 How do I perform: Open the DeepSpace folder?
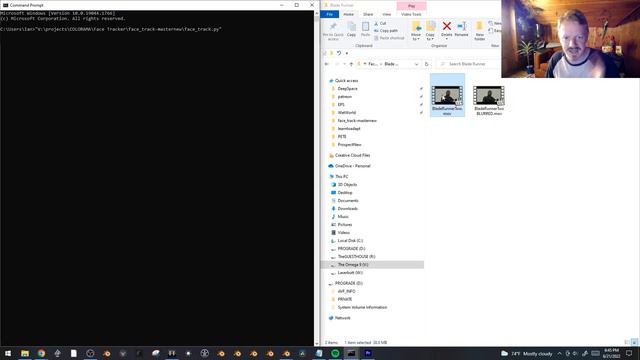347,89
